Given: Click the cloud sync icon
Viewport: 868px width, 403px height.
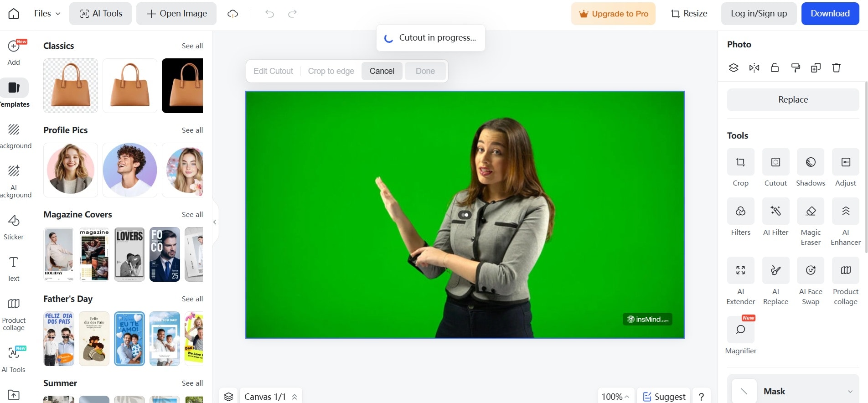Looking at the screenshot, I should [233, 14].
